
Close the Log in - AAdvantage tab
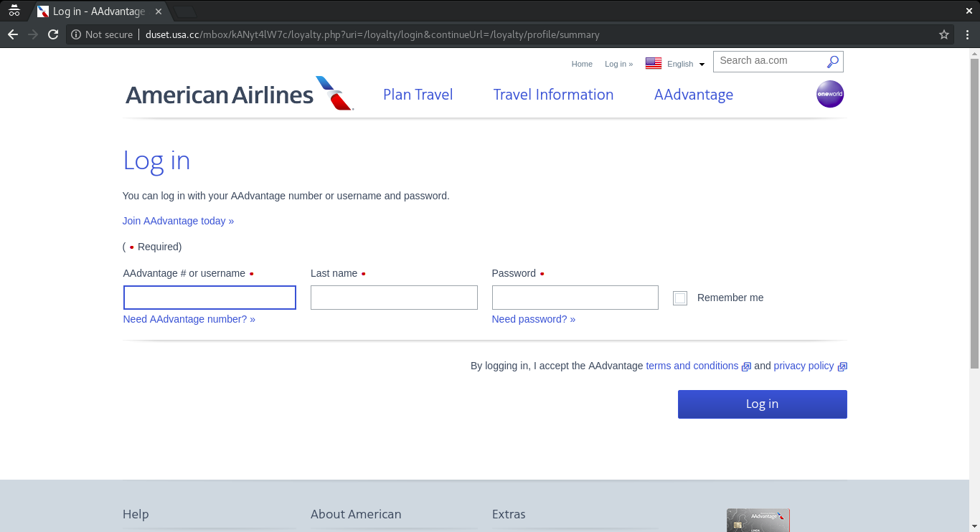[x=159, y=11]
